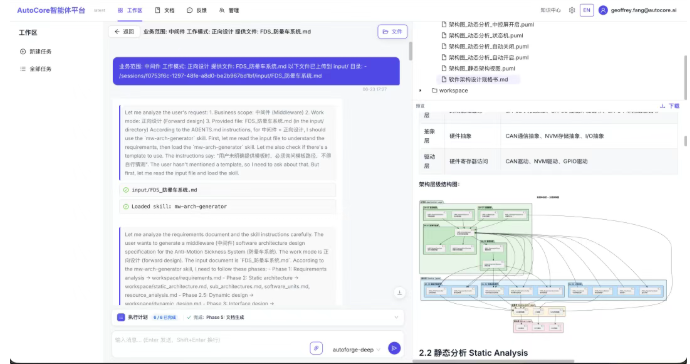Switch to the 管理 tab

point(229,10)
